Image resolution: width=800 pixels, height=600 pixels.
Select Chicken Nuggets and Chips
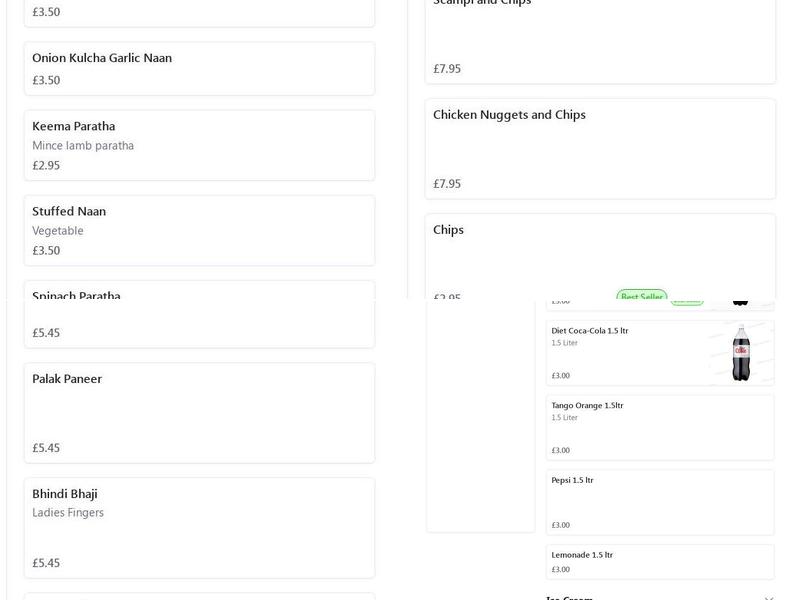tap(600, 148)
